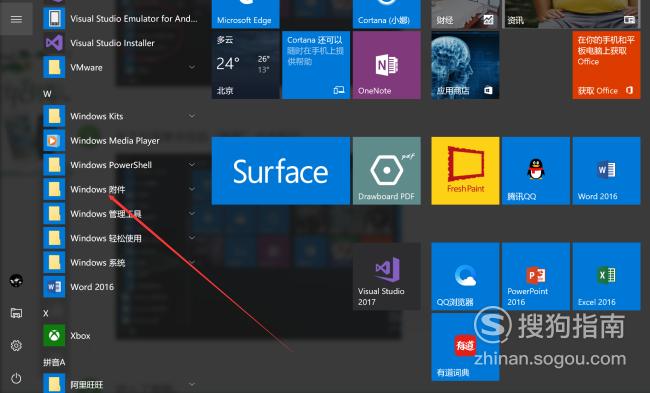Launch QQ浏览器 tile
This screenshot has width=650, height=393.
point(465,277)
